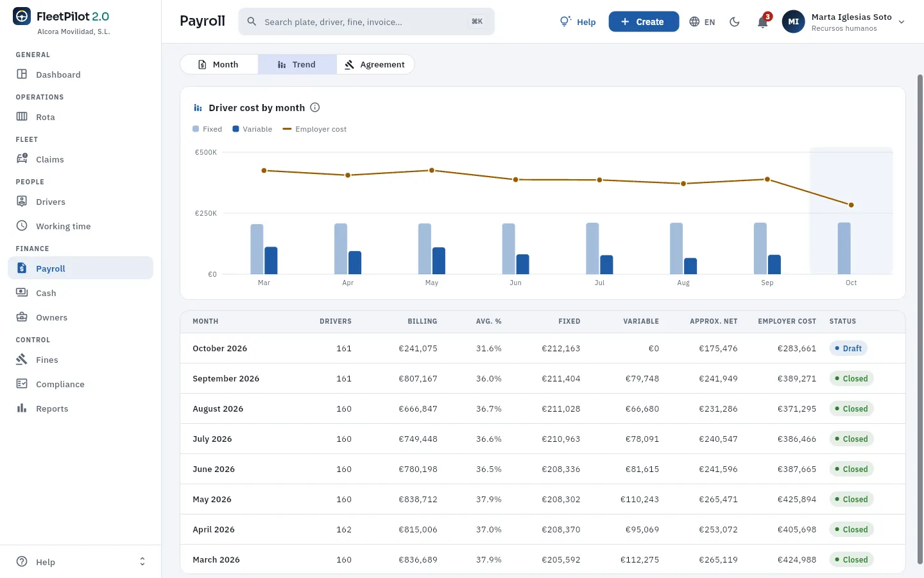Click the search input field

click(366, 22)
